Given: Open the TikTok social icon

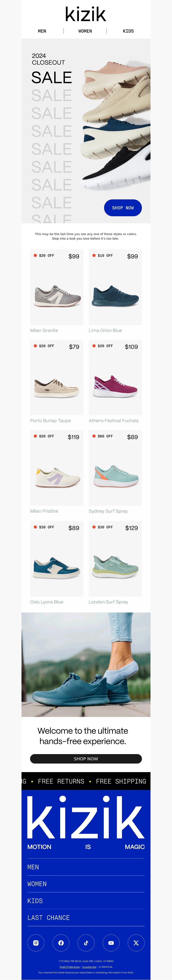Looking at the screenshot, I should (86, 943).
